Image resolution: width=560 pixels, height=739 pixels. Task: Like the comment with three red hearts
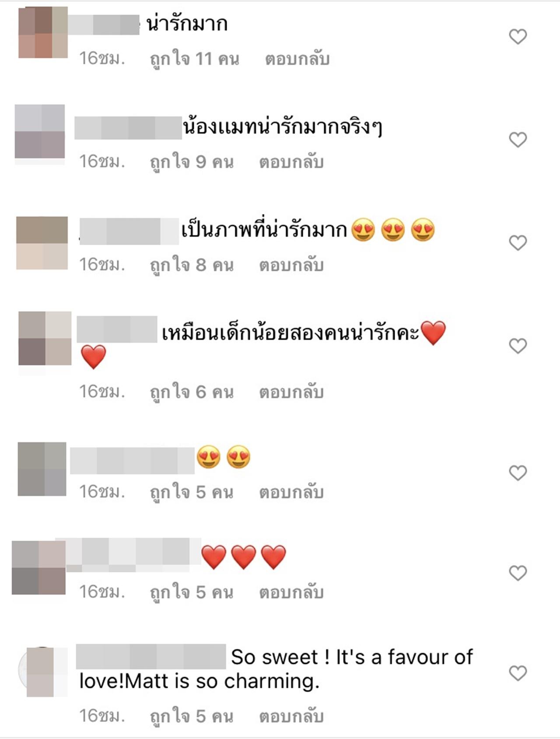(518, 573)
